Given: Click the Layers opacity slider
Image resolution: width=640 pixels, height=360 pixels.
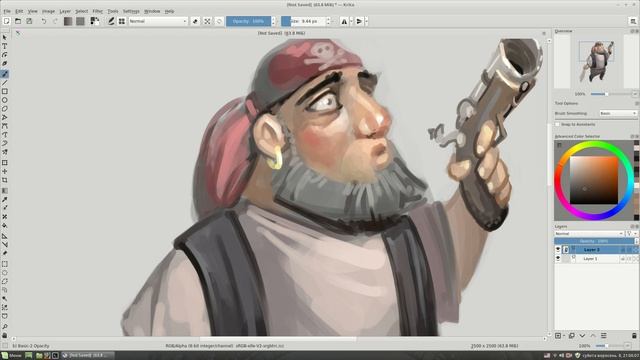Looking at the screenshot, I should [593, 241].
